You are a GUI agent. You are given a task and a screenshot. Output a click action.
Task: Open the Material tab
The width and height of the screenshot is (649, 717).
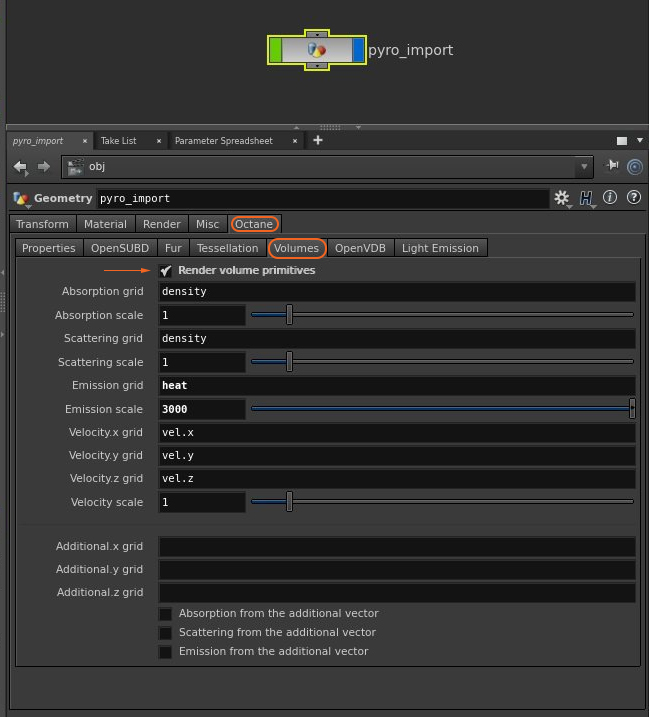[105, 224]
